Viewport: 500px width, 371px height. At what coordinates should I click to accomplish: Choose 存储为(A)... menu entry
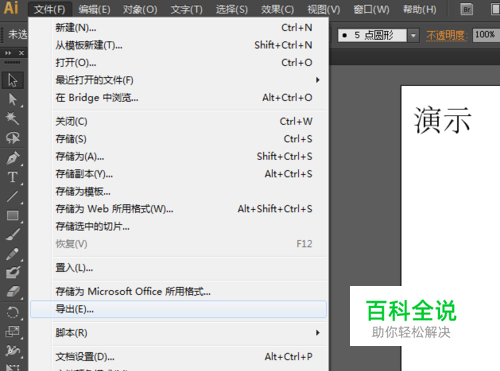pos(178,156)
